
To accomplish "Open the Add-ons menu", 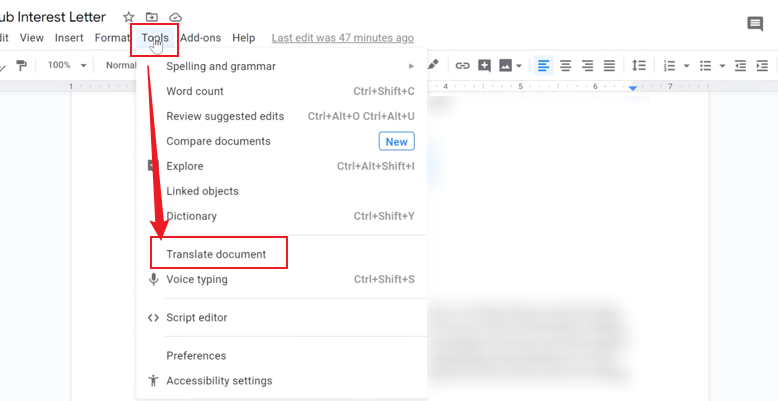I will 200,38.
